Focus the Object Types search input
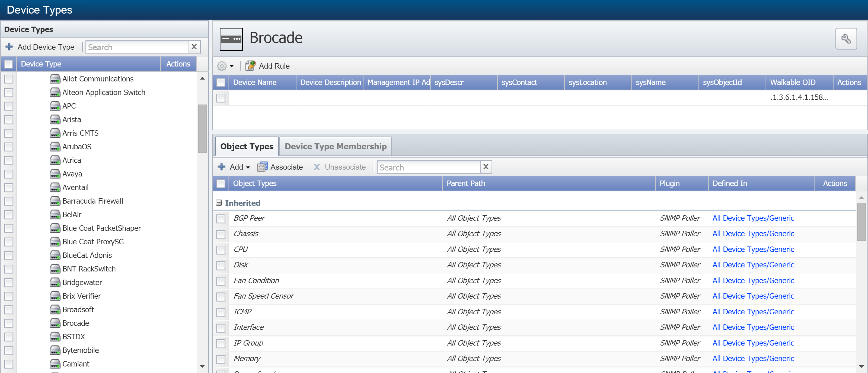 [x=429, y=167]
